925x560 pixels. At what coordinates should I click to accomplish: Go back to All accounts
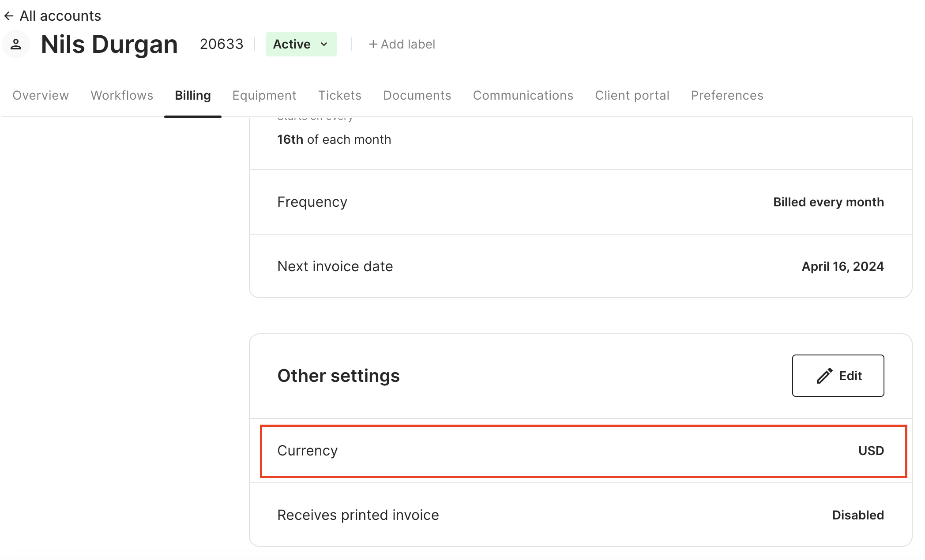[x=53, y=16]
